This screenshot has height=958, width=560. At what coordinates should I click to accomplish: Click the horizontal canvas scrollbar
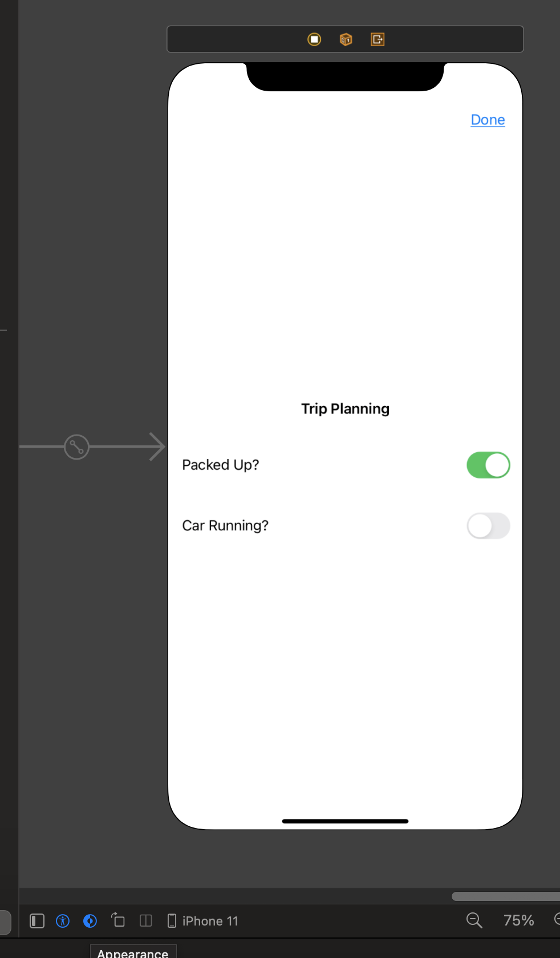click(505, 896)
